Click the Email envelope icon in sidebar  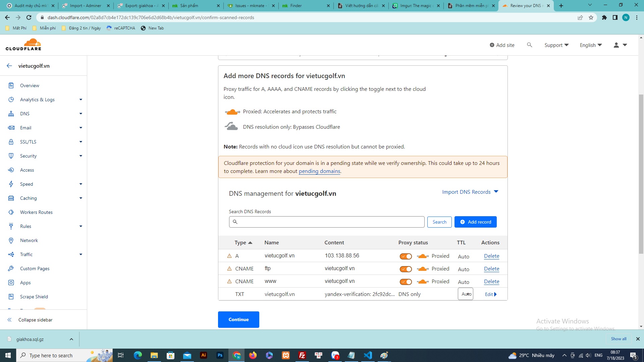(11, 128)
